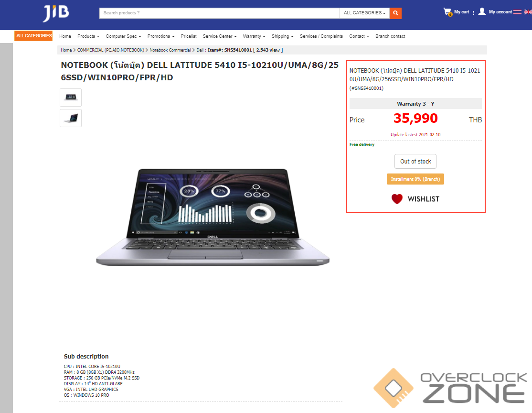The image size is (532, 413).
Task: Expand the Products menu dropdown
Action: click(x=88, y=36)
